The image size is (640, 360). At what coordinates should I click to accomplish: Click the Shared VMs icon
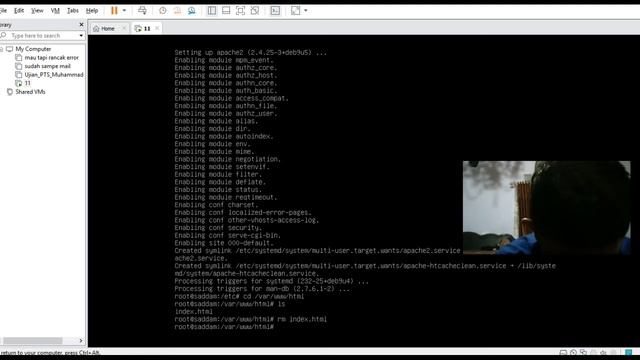pos(10,92)
